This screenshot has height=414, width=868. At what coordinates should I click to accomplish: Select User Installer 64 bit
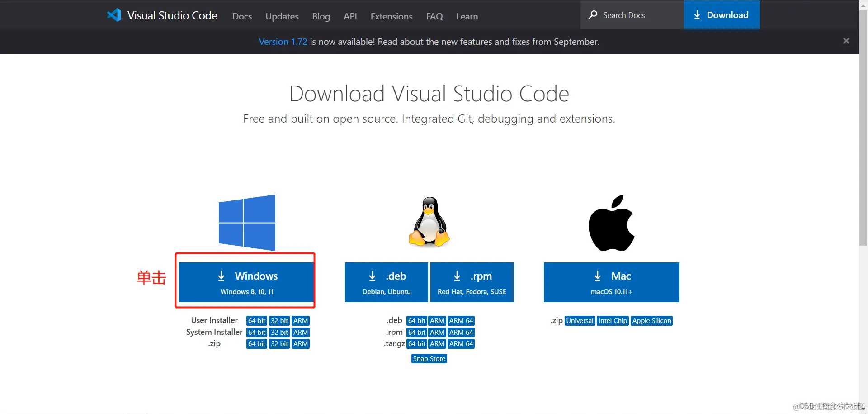[257, 321]
